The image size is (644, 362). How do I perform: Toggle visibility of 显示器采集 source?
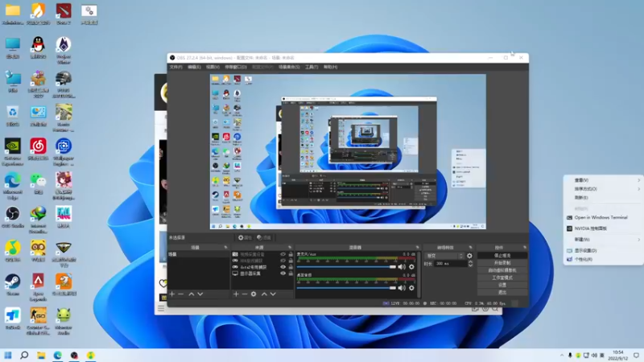[283, 274]
